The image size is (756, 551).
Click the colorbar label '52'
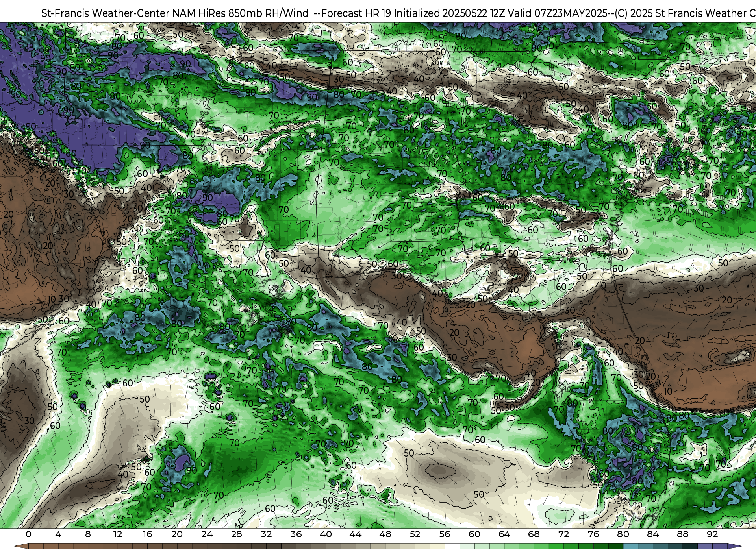point(415,534)
